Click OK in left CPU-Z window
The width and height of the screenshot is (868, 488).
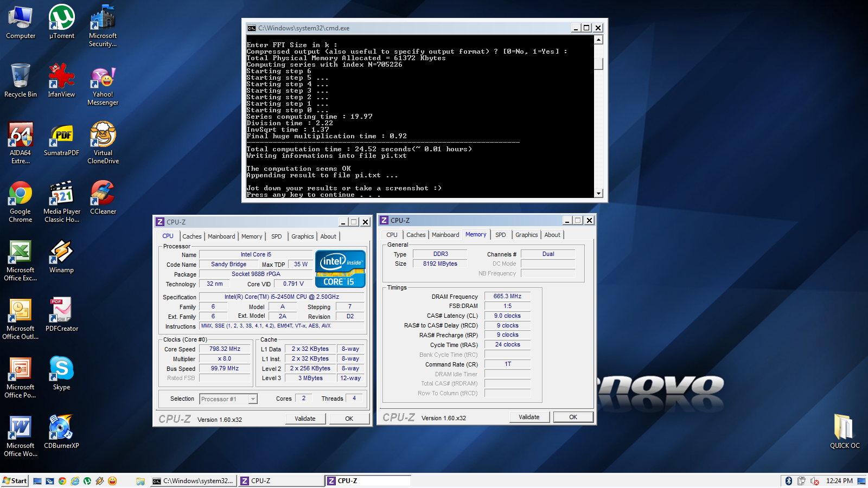(x=349, y=419)
